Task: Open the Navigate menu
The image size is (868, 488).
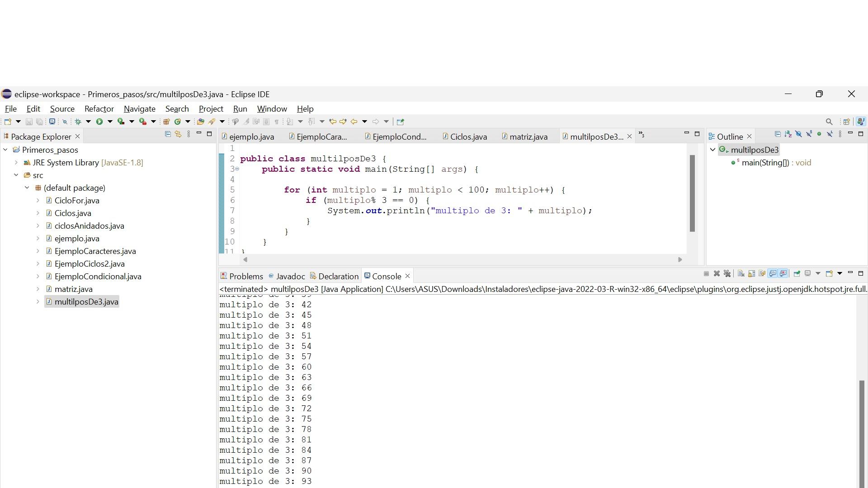Action: (140, 109)
